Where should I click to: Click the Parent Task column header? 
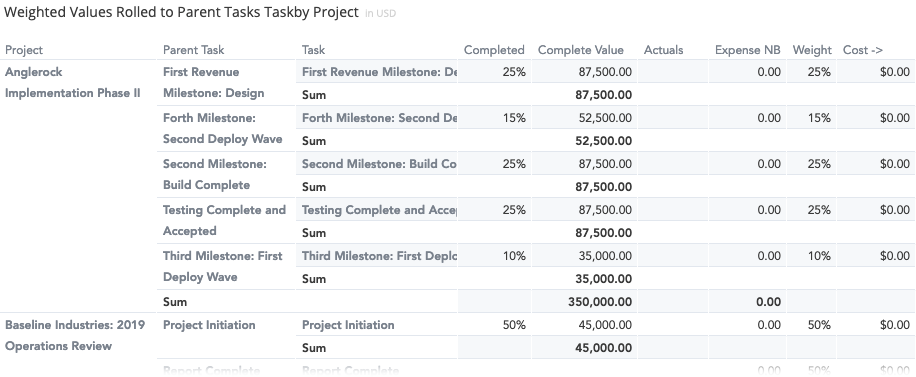[x=193, y=50]
